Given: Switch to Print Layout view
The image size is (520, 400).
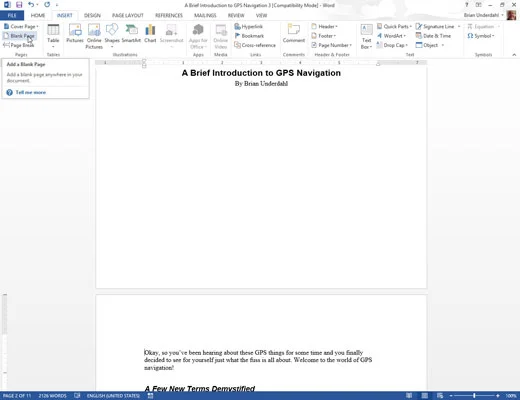Looking at the screenshot, I should click(x=424, y=396).
